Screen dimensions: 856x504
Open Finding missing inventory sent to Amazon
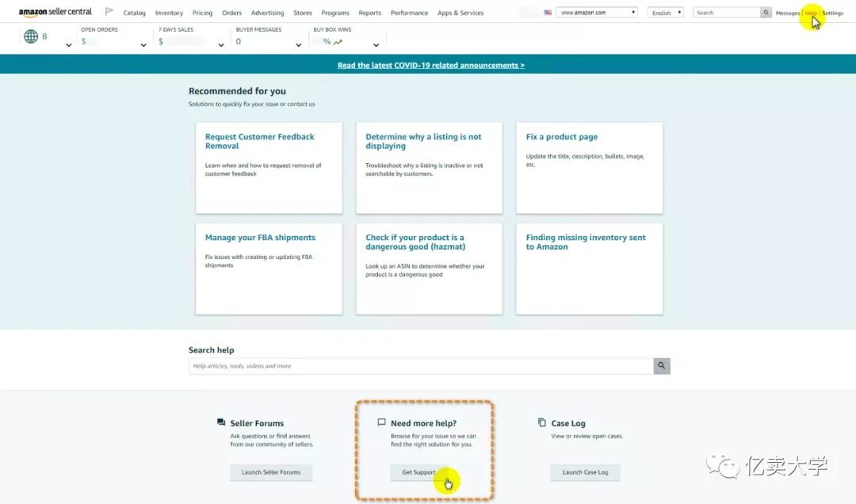click(590, 269)
